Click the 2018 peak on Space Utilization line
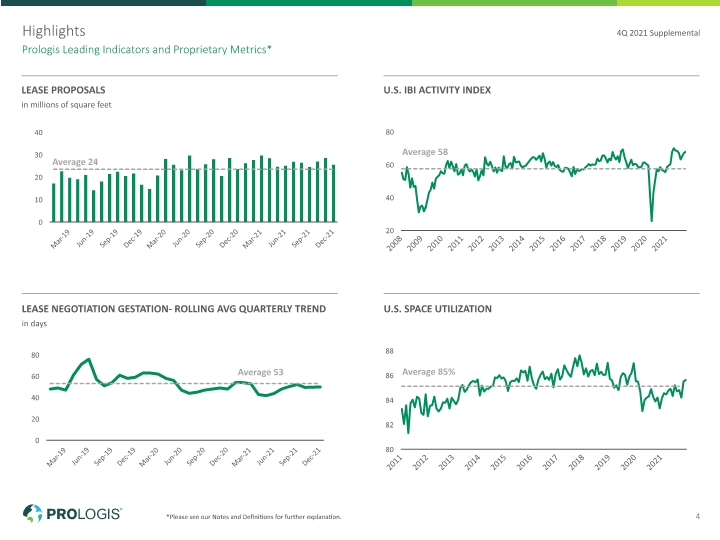This screenshot has width=720, height=540. tap(579, 355)
